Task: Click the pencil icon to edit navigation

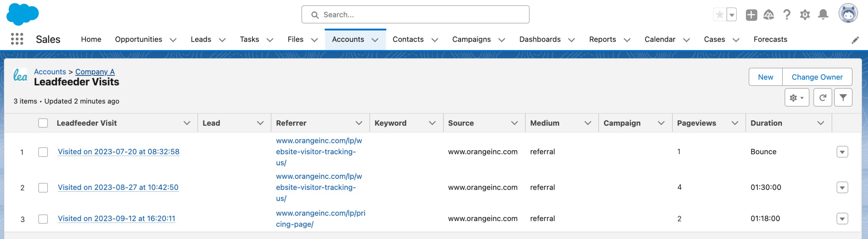Action: 855,40
